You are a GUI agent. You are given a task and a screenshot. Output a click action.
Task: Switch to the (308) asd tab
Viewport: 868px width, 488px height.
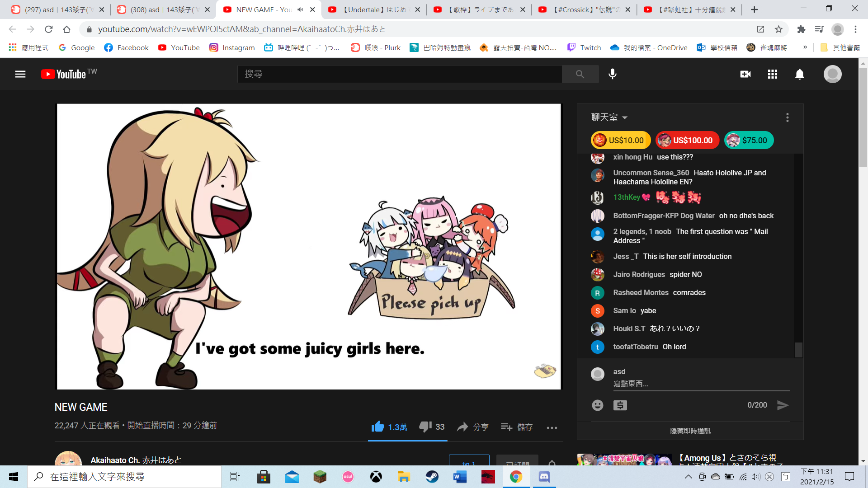click(163, 9)
